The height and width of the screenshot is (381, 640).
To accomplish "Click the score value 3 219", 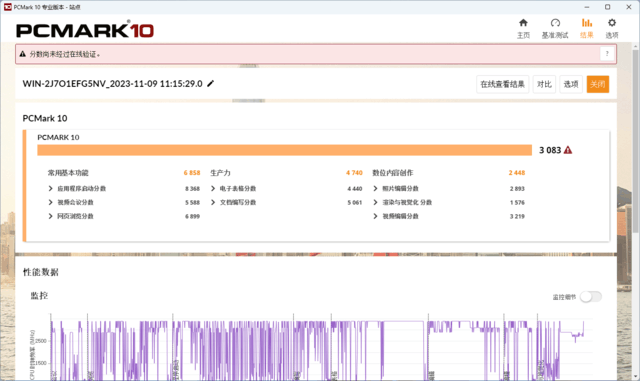I will click(x=517, y=216).
